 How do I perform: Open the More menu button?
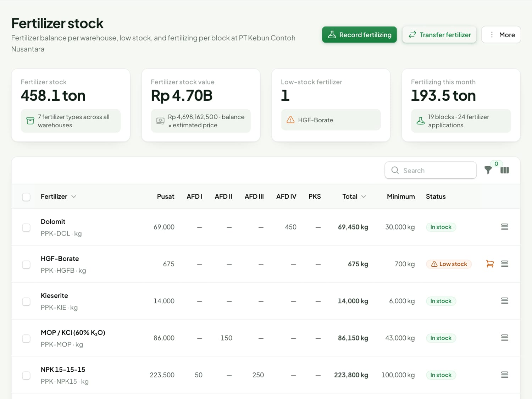501,35
